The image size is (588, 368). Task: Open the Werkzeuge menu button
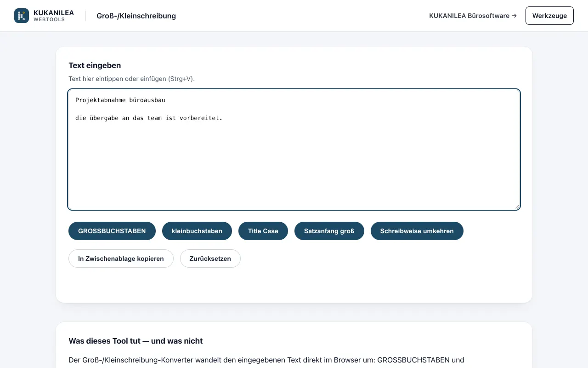tap(549, 16)
